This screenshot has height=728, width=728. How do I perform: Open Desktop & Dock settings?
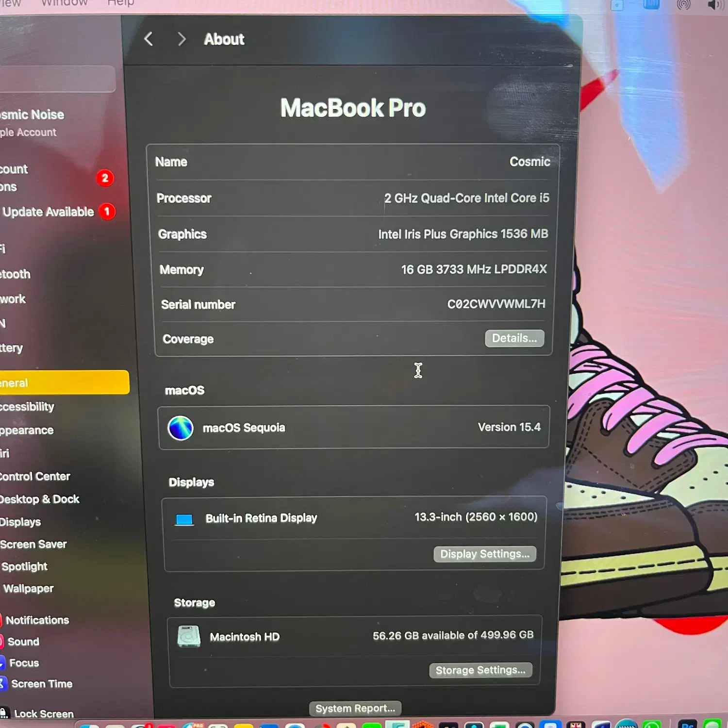coord(41,499)
